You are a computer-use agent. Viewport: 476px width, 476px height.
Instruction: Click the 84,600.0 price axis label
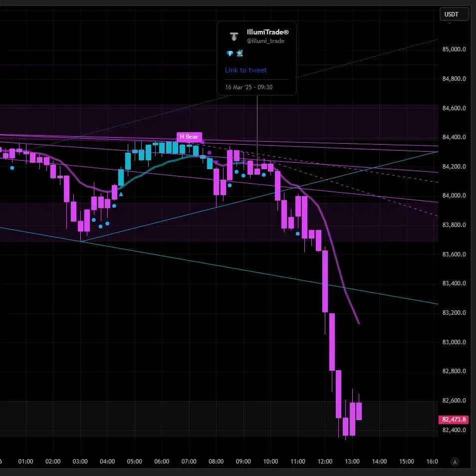pyautogui.click(x=454, y=108)
